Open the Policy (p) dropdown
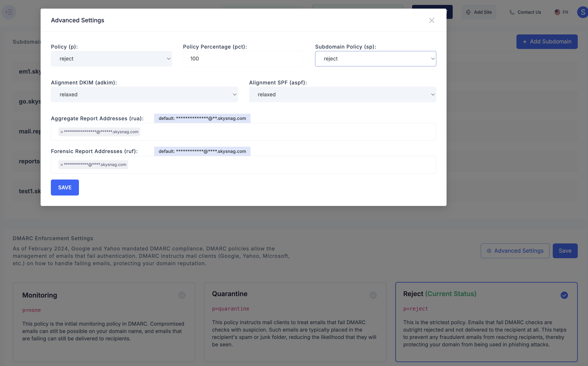Viewport: 588px width, 366px height. (111, 59)
